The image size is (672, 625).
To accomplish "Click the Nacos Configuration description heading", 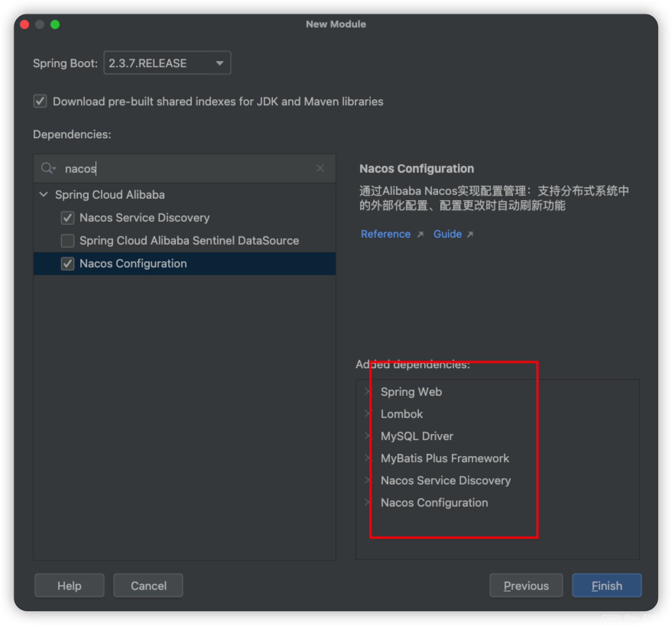I will pos(417,168).
